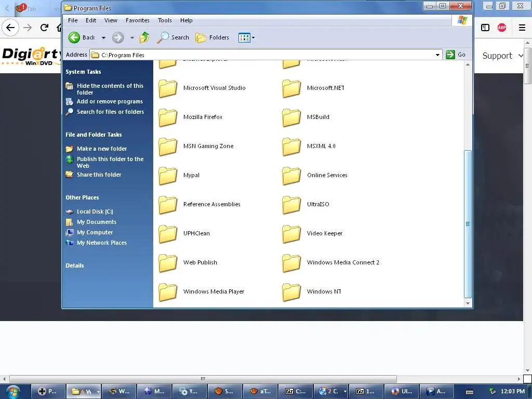Open the Favorites menu

(137, 20)
